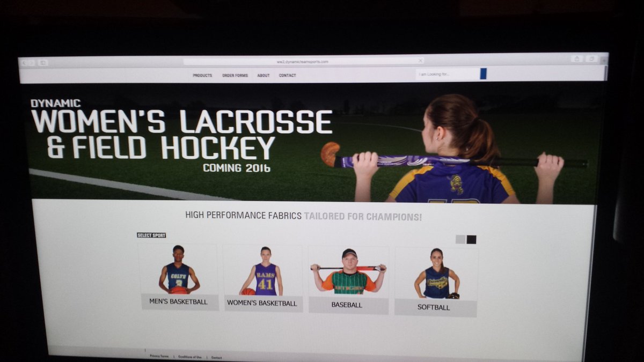Screen dimensions: 644x362
Task: Click the Baseball label button
Action: pos(348,305)
